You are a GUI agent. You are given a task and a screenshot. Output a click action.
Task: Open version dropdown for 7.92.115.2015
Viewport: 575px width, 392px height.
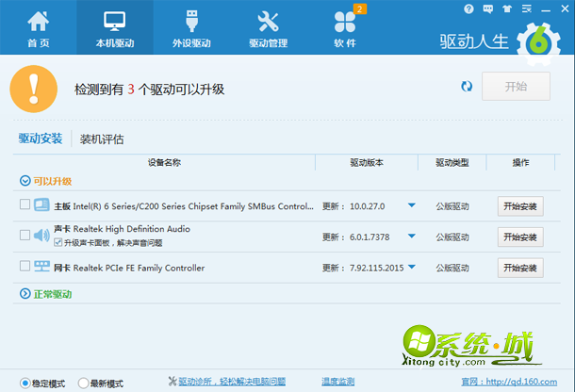[x=411, y=267]
